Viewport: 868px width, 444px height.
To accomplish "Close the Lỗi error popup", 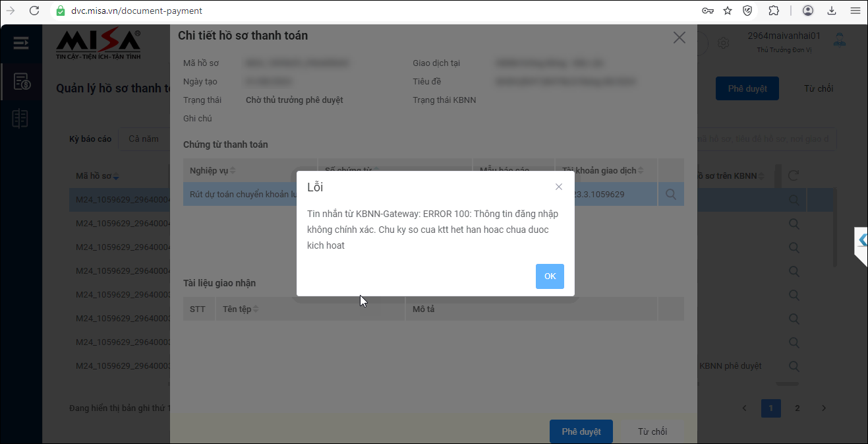I will tap(559, 187).
